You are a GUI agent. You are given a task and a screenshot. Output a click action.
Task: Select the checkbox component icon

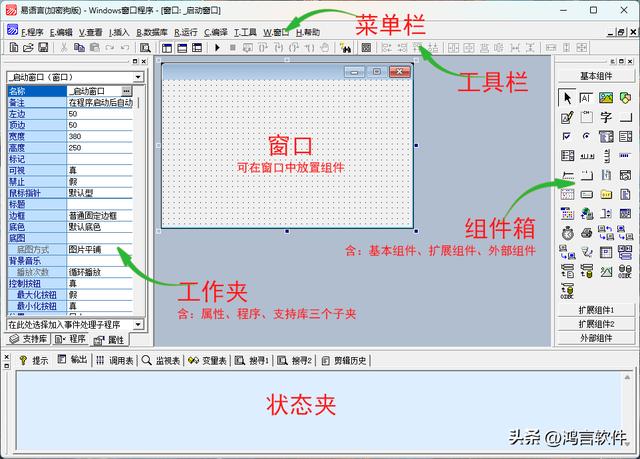click(x=568, y=136)
